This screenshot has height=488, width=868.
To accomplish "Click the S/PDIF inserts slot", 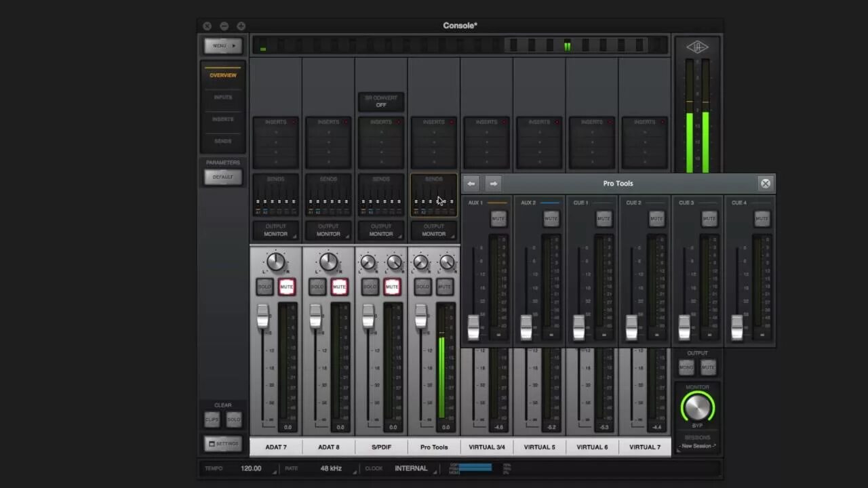I will coord(381,142).
